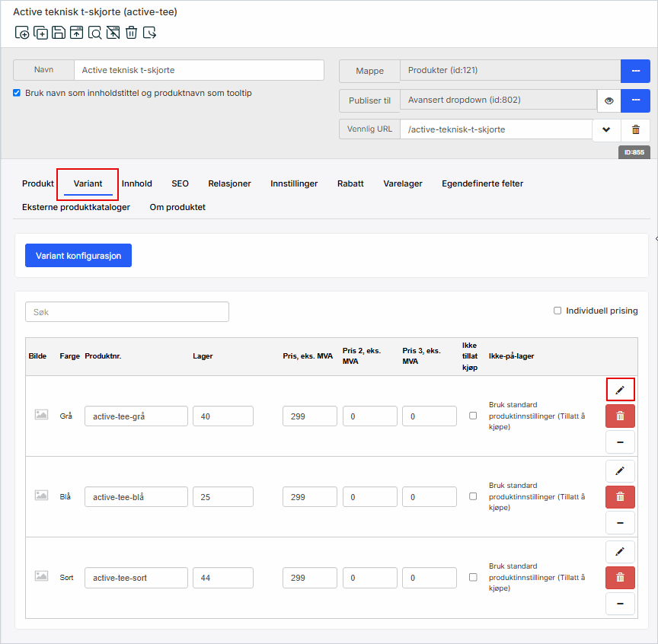Enable the Individuell prising checkbox

pos(557,311)
